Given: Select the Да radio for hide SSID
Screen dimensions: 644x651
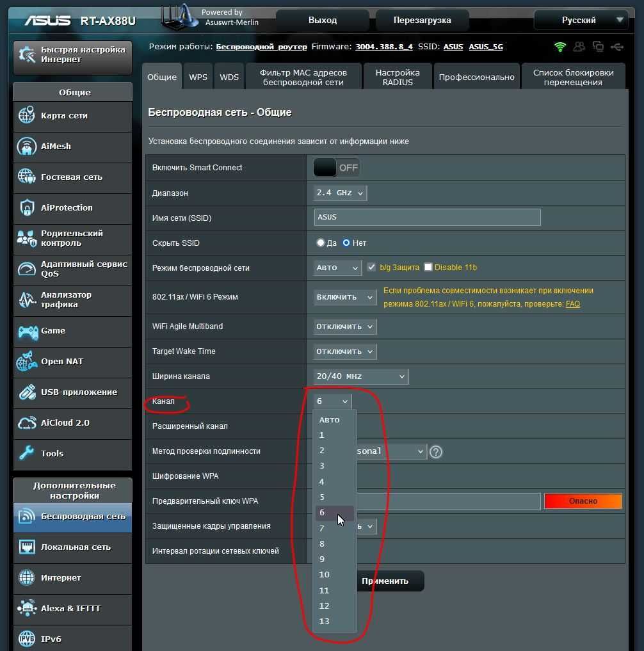Looking at the screenshot, I should click(x=320, y=243).
